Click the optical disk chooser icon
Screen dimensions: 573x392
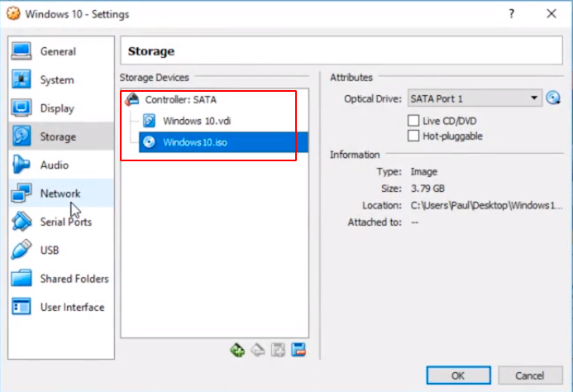click(x=554, y=98)
